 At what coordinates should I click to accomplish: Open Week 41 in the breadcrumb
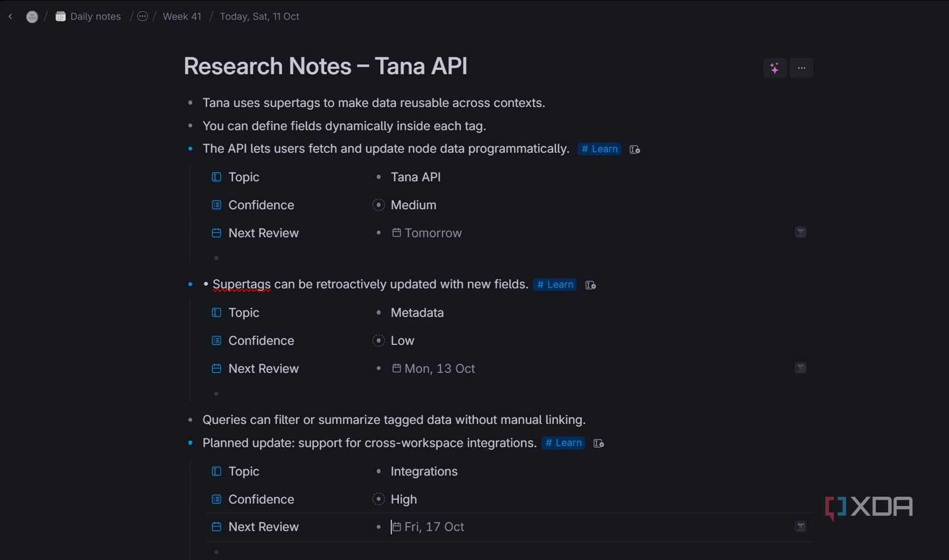182,16
